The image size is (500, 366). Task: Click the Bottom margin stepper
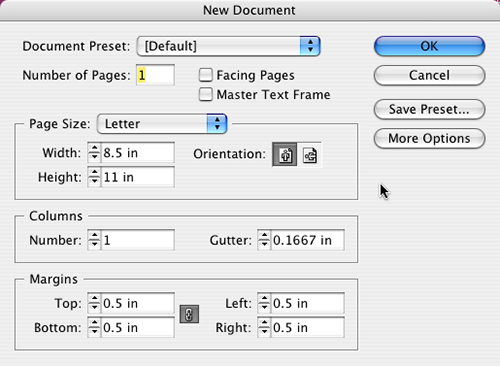click(94, 327)
